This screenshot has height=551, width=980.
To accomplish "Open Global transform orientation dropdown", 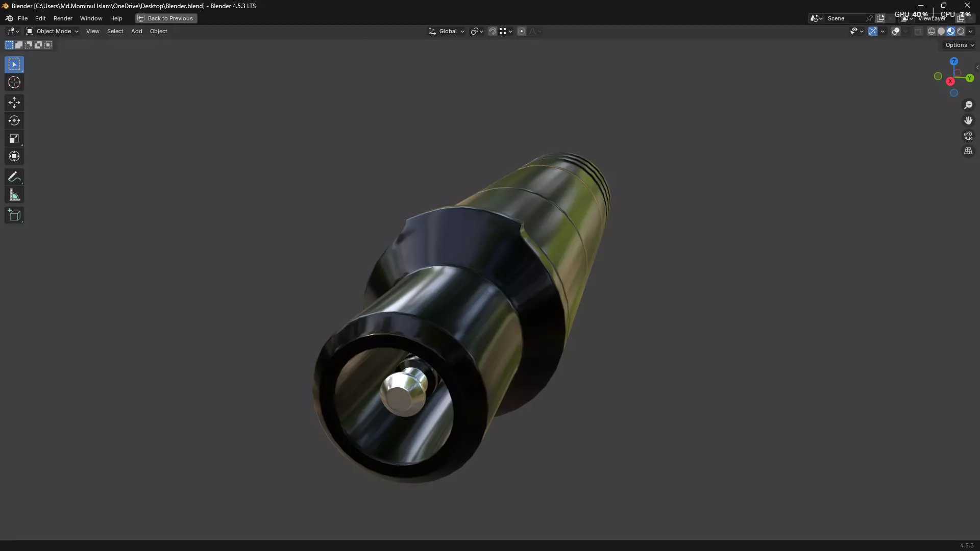I will 447,31.
